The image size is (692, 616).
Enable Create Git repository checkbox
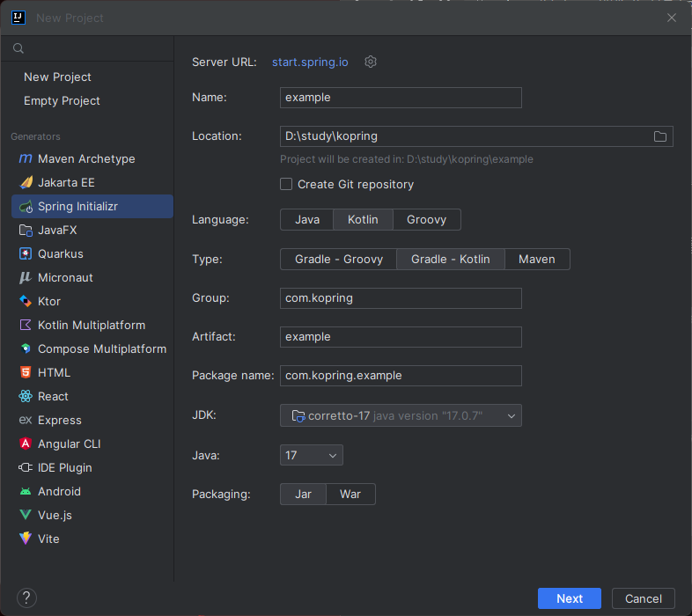coord(286,184)
